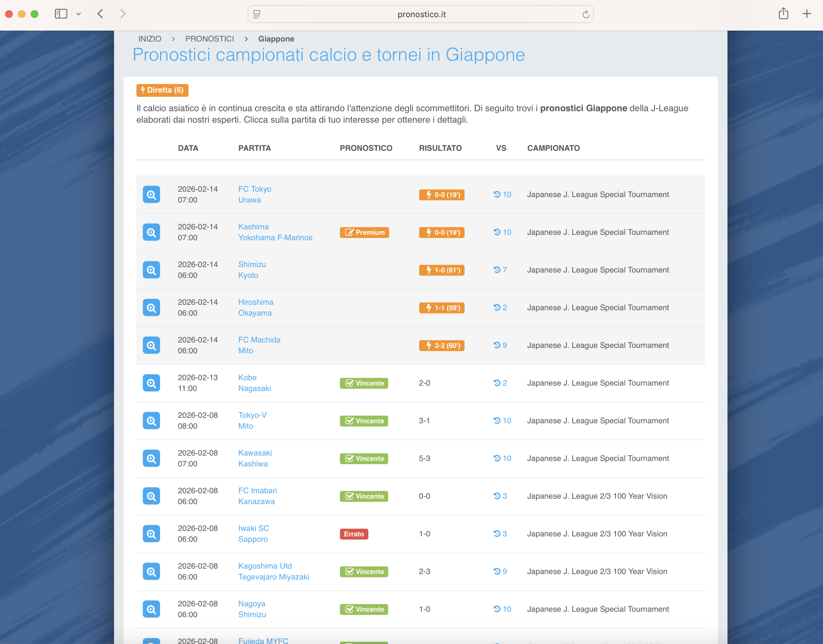This screenshot has height=644, width=823.
Task: Click the pronostico.it address bar
Action: 421,14
